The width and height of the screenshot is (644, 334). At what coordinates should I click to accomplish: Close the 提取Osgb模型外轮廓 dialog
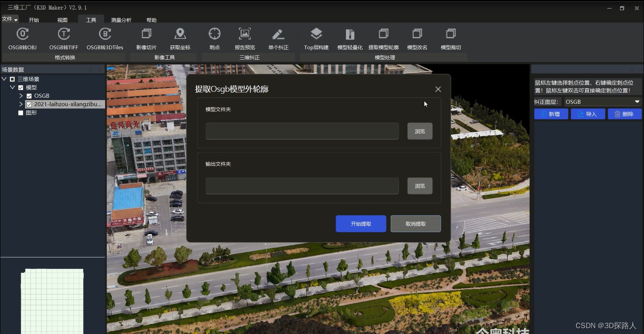tap(438, 89)
